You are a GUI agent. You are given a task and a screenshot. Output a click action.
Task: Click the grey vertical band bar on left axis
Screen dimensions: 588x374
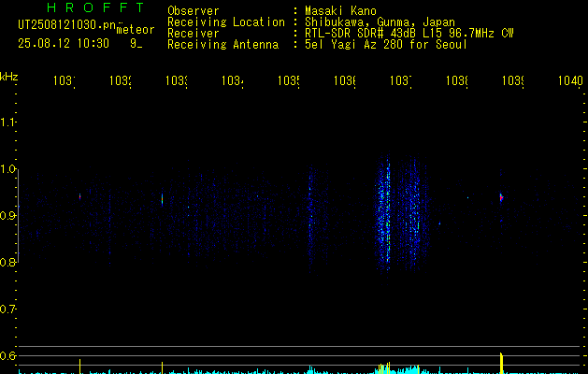coord(19,216)
